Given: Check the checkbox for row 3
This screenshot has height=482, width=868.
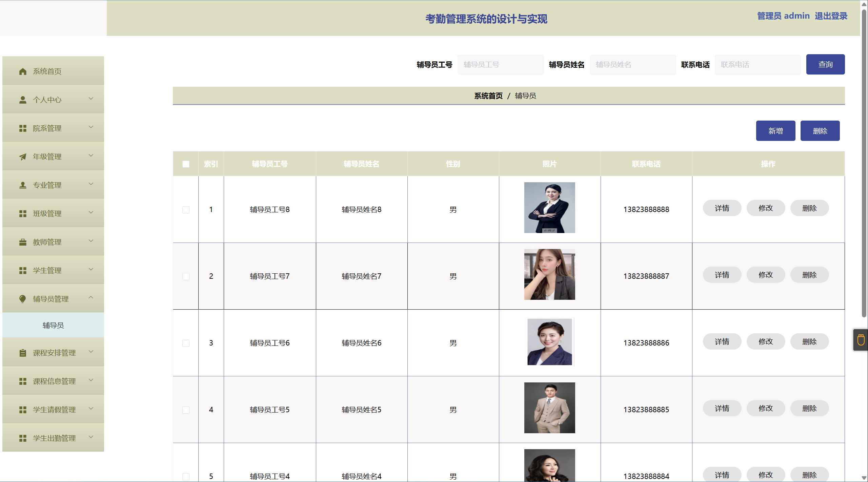Looking at the screenshot, I should [186, 343].
